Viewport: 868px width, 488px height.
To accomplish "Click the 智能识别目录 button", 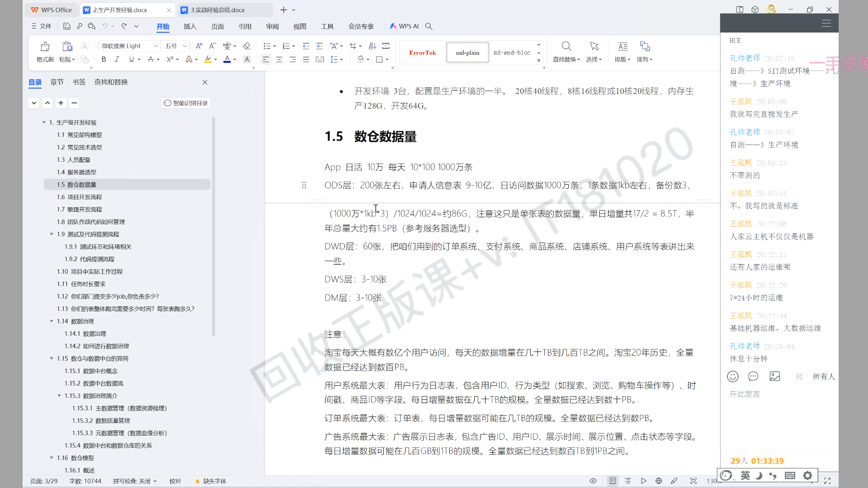I will point(186,103).
